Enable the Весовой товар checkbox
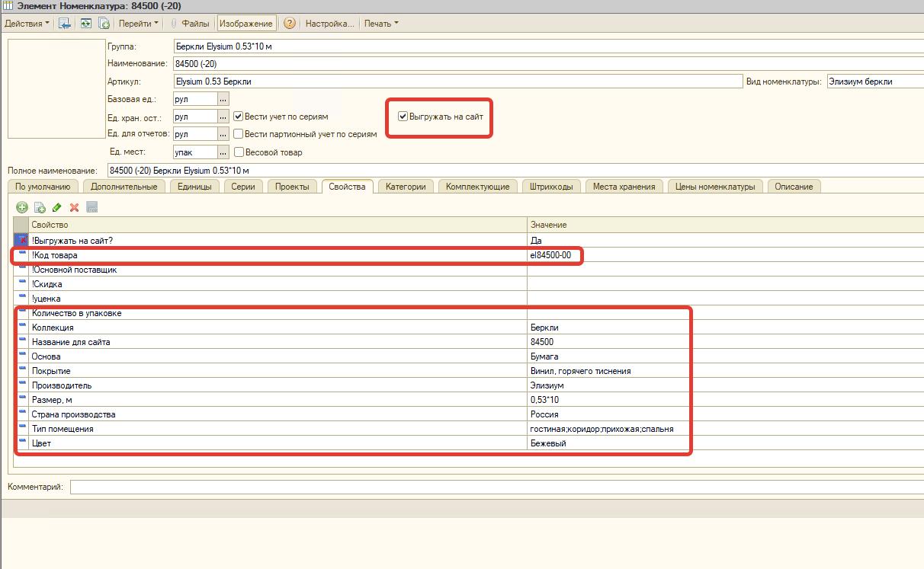 point(239,152)
